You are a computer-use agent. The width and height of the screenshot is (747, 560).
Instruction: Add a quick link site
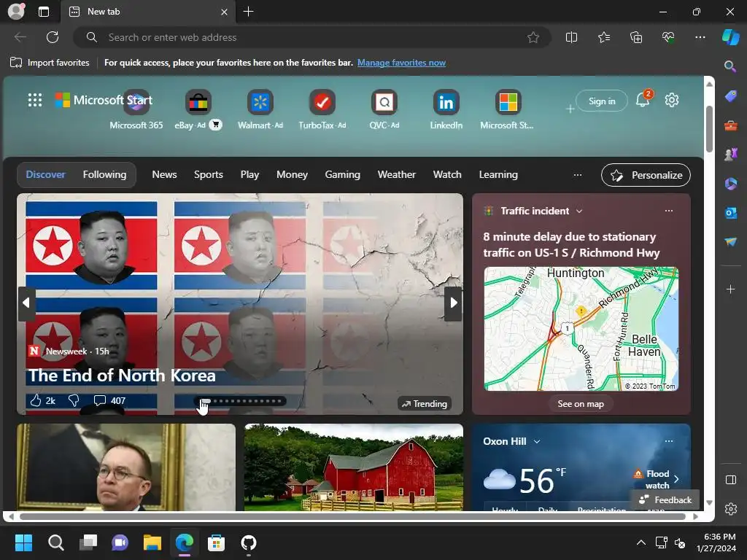(570, 109)
